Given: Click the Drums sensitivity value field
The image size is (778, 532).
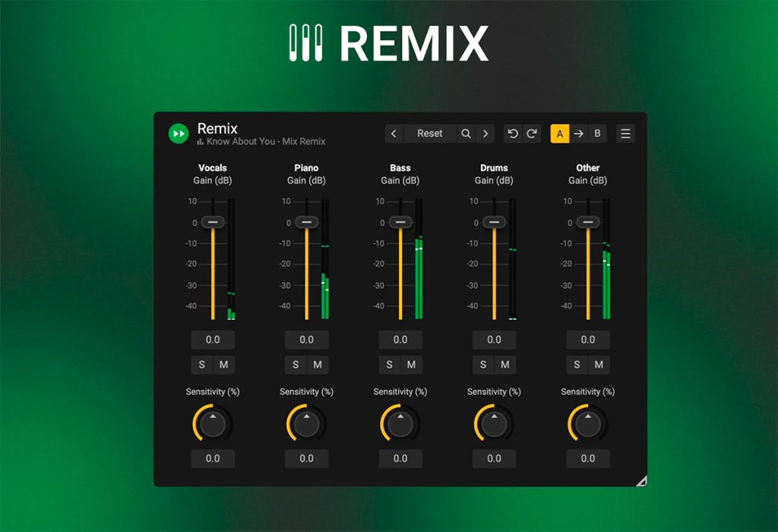Looking at the screenshot, I should 494,458.
